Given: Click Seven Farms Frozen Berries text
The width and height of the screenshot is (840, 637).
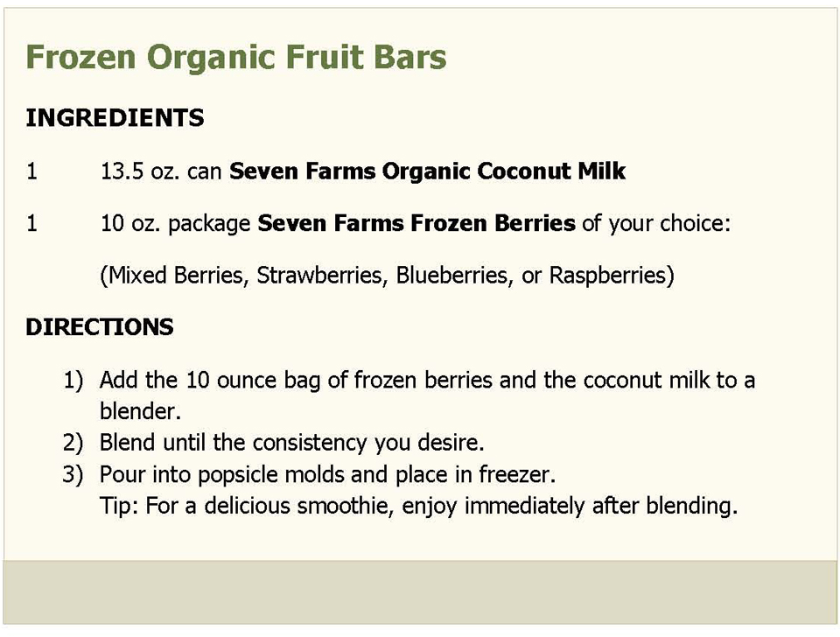Looking at the screenshot, I should point(416,223).
